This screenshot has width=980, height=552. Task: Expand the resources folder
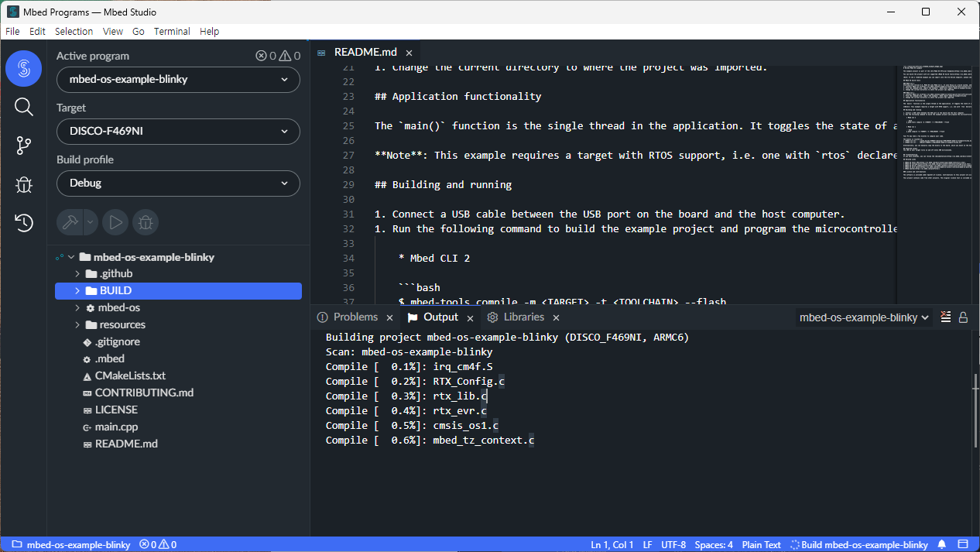[x=77, y=325]
